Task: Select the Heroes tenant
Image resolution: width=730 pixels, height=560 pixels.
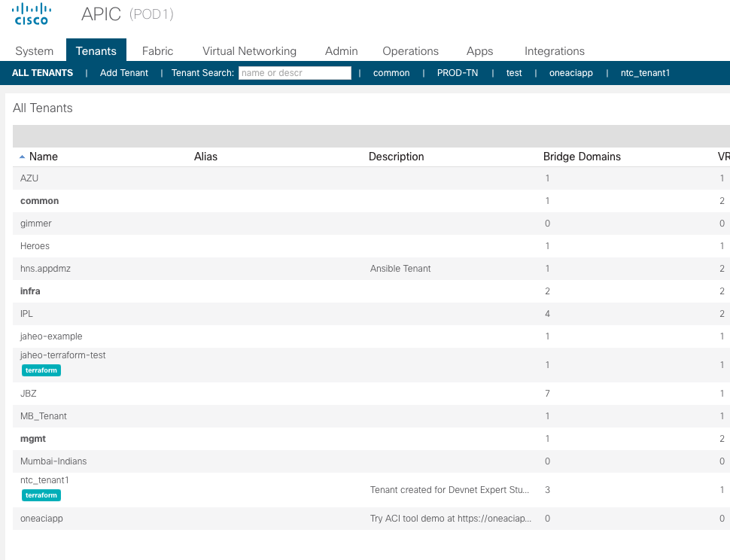Action: (x=35, y=246)
